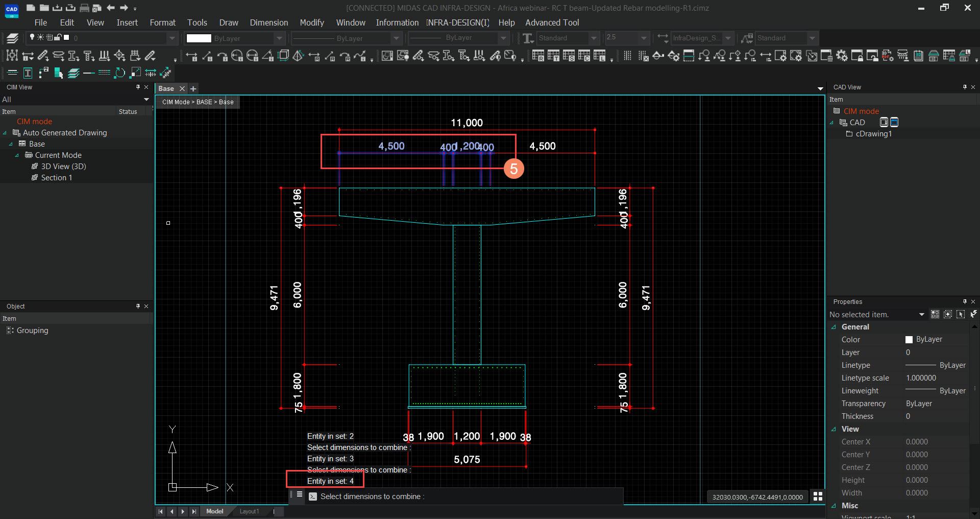Open the linetype ByLayer dropdown
Viewport: 980px width, 519px height.
click(x=397, y=38)
